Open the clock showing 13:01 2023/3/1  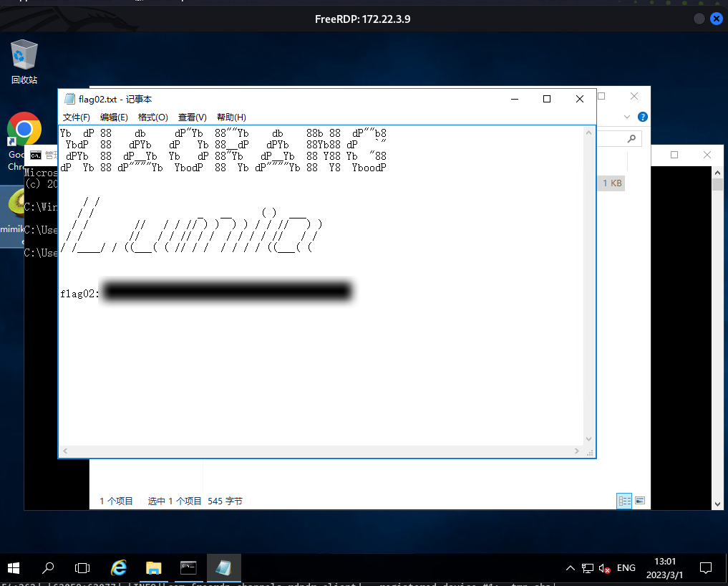664,568
